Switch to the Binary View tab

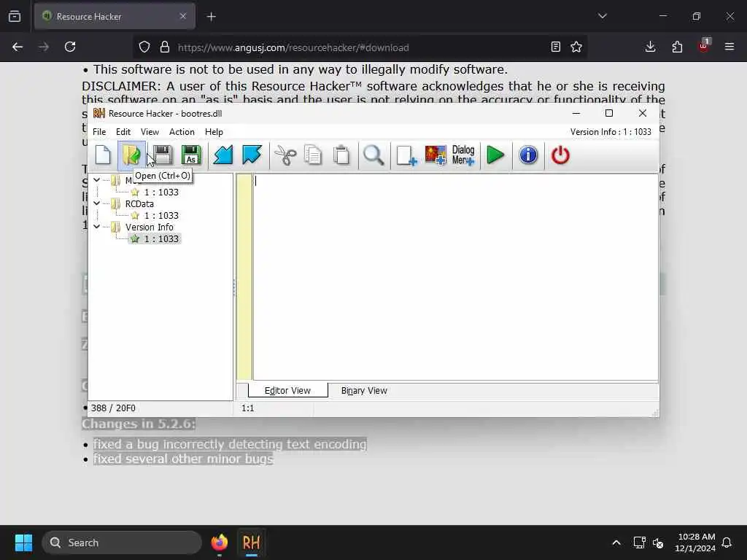coord(364,391)
